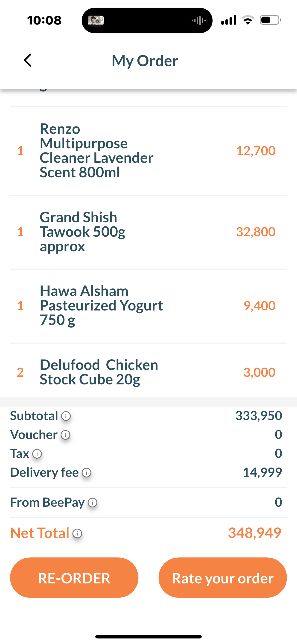
Task: Tap the audio waveform icon in Dynamic Island
Action: click(198, 20)
